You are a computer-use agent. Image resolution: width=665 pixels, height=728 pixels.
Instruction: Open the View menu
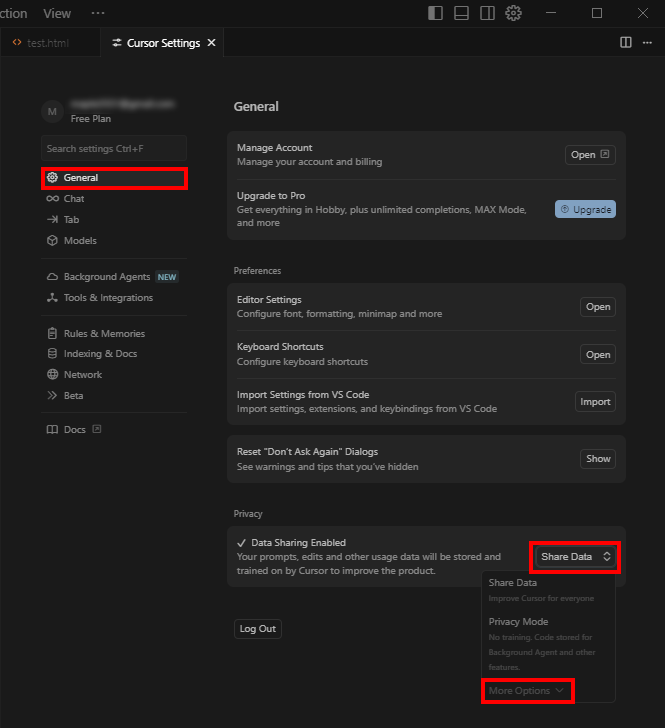57,13
